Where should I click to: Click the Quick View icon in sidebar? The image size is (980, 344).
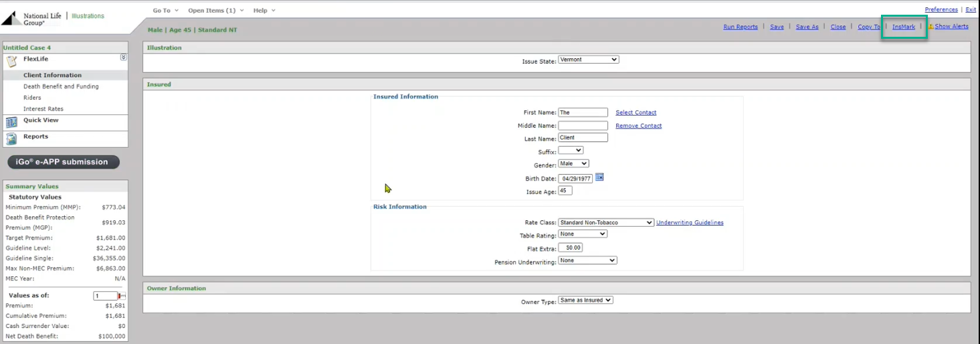(11, 122)
